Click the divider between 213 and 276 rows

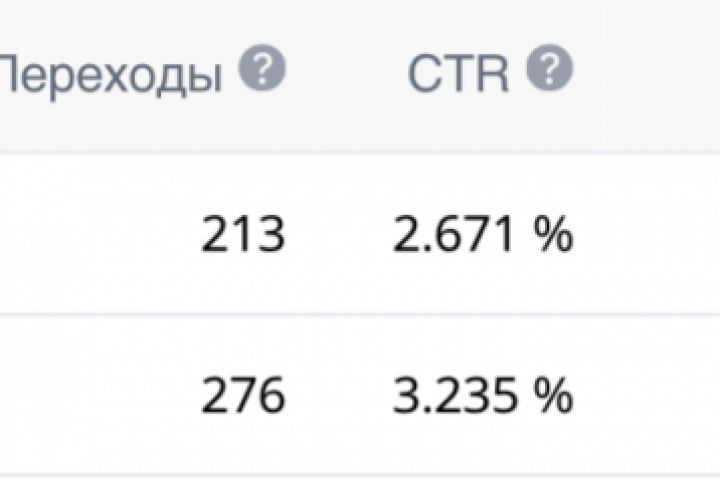point(360,315)
